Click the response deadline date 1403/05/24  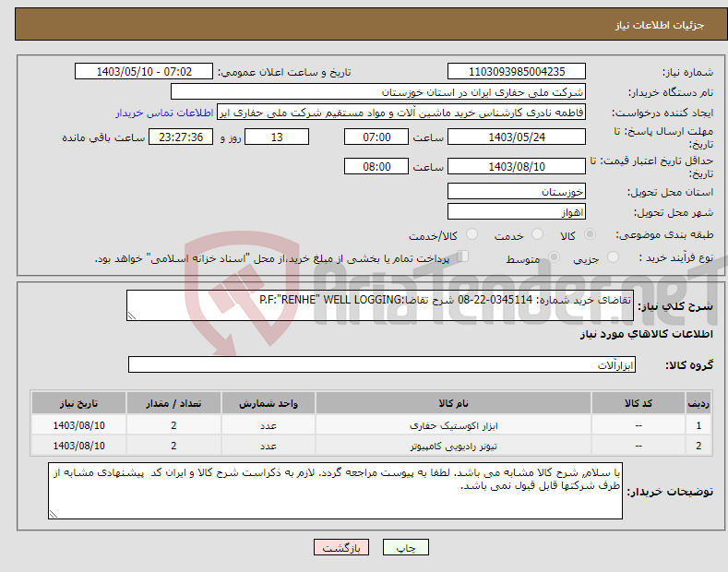click(x=517, y=137)
